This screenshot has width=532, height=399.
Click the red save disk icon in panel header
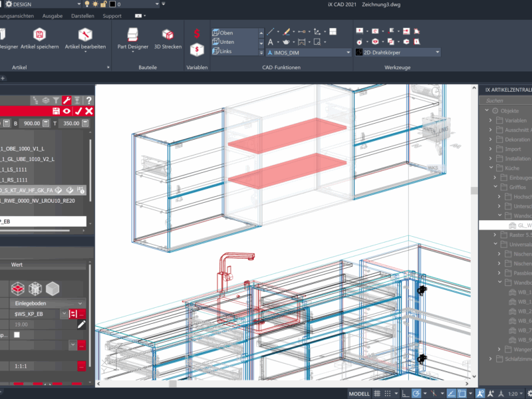point(57,111)
